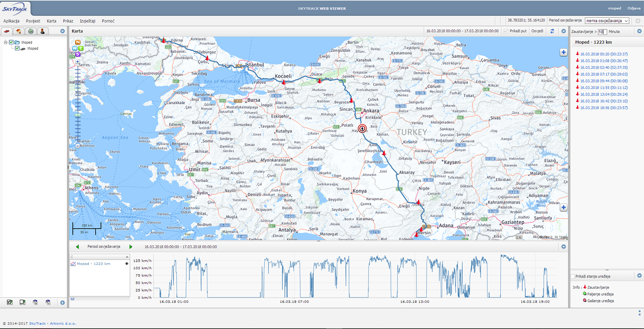Expand left panel options dropdown arrow
Image resolution: width=644 pixels, height=329 pixels.
pyautogui.click(x=62, y=31)
